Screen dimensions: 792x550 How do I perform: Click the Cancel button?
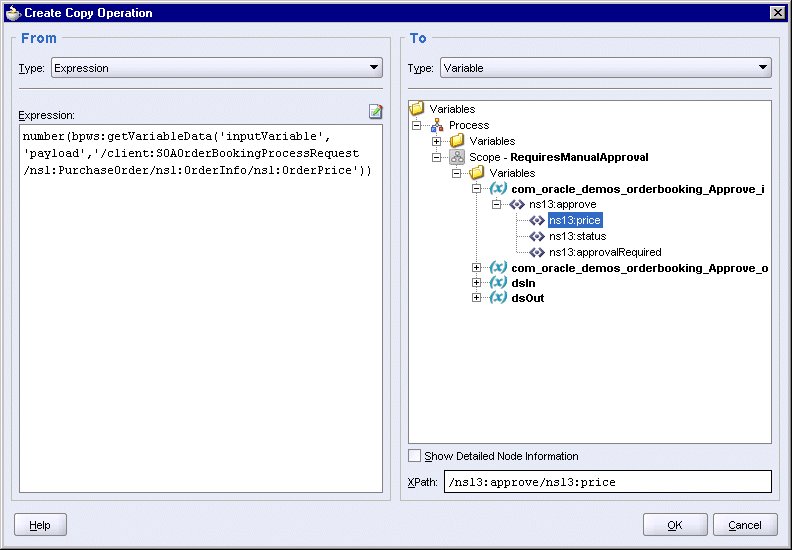[x=745, y=525]
